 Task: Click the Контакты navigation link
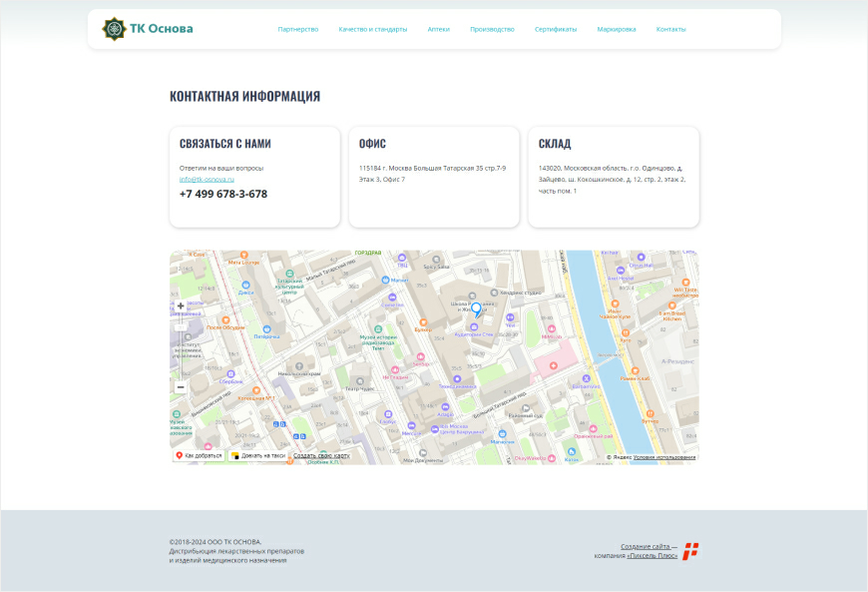click(670, 29)
